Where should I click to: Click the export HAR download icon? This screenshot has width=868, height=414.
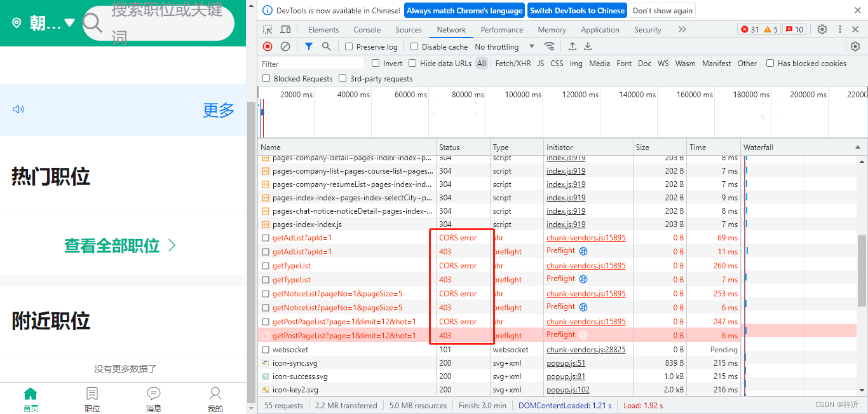tap(588, 46)
